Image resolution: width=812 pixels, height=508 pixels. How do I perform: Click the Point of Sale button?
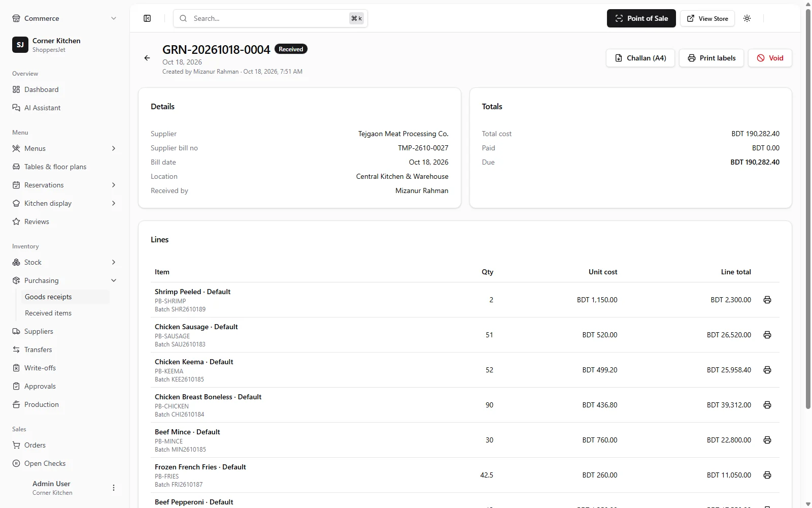point(641,18)
